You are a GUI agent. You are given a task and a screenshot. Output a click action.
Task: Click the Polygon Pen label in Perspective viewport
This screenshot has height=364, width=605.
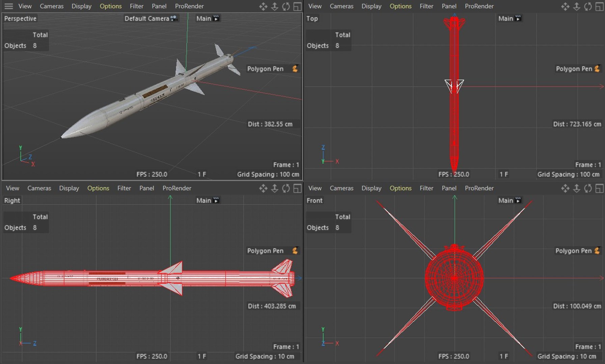265,69
